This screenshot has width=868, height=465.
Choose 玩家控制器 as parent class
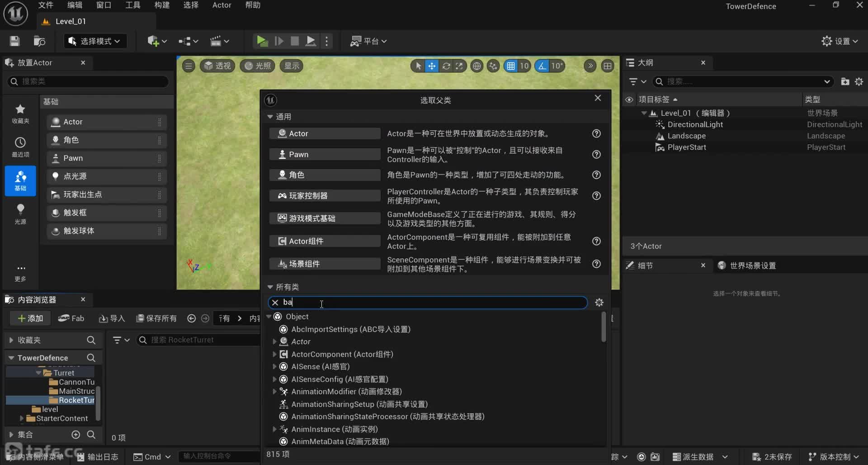click(x=325, y=196)
